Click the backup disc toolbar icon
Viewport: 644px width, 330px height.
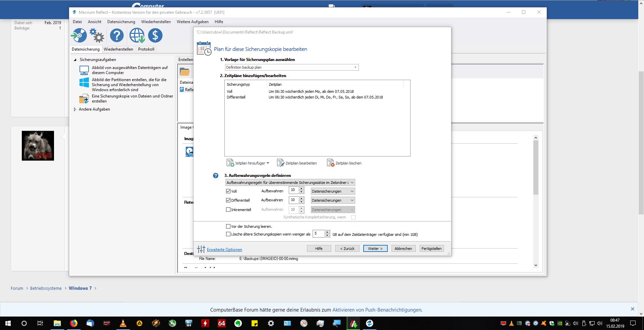click(x=79, y=35)
